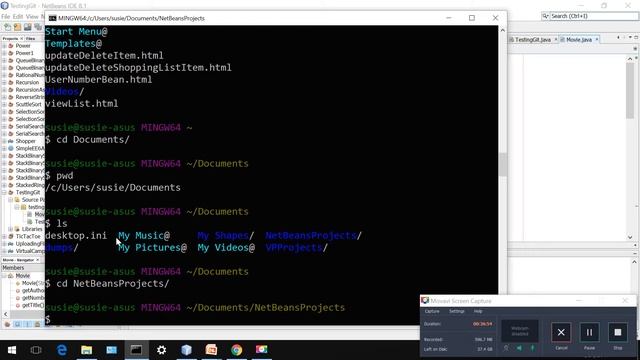
Task: Click the terminal scrollbar up arrow
Action: 502,30
